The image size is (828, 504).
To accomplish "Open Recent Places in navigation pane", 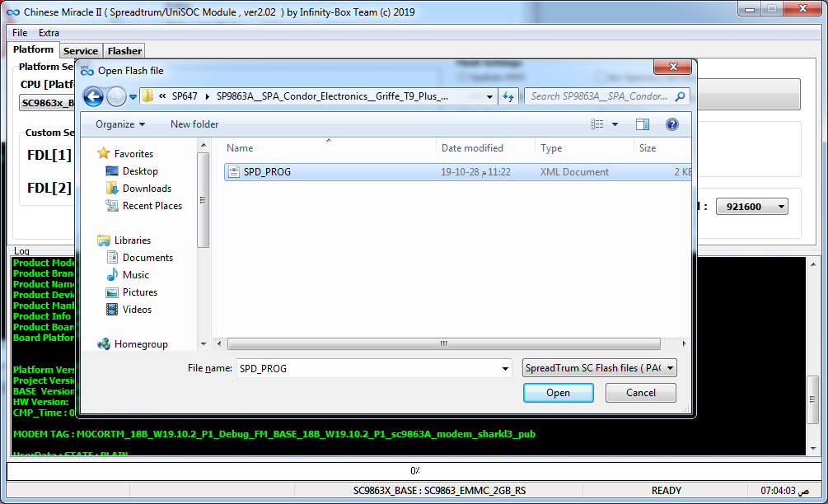I will [x=152, y=206].
